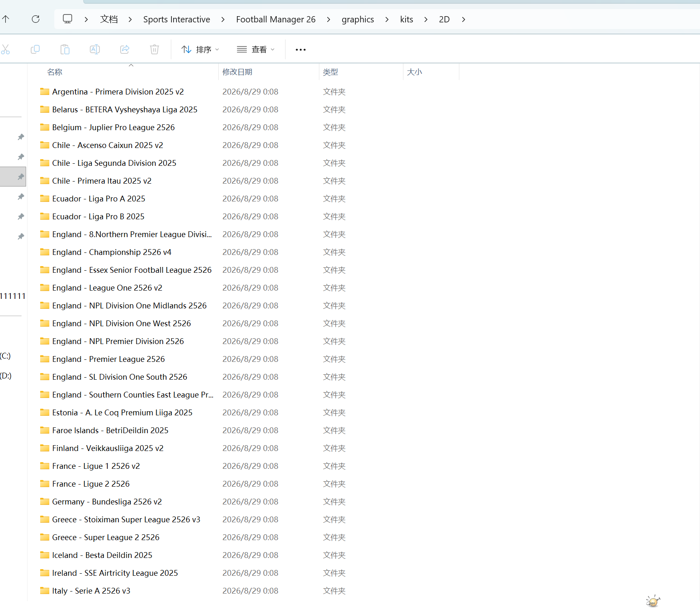Select the Belgium - Juplier Pro League 2526 folder

113,127
